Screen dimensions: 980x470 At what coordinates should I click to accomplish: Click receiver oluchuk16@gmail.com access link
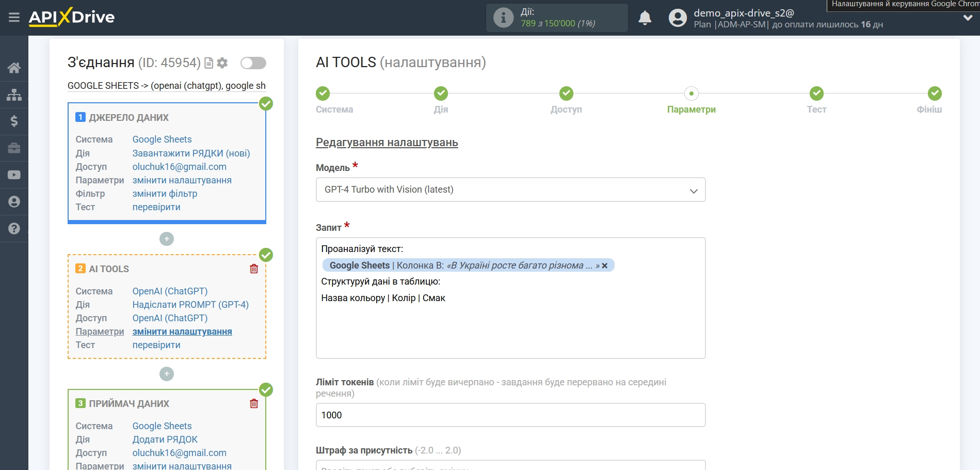(x=180, y=453)
